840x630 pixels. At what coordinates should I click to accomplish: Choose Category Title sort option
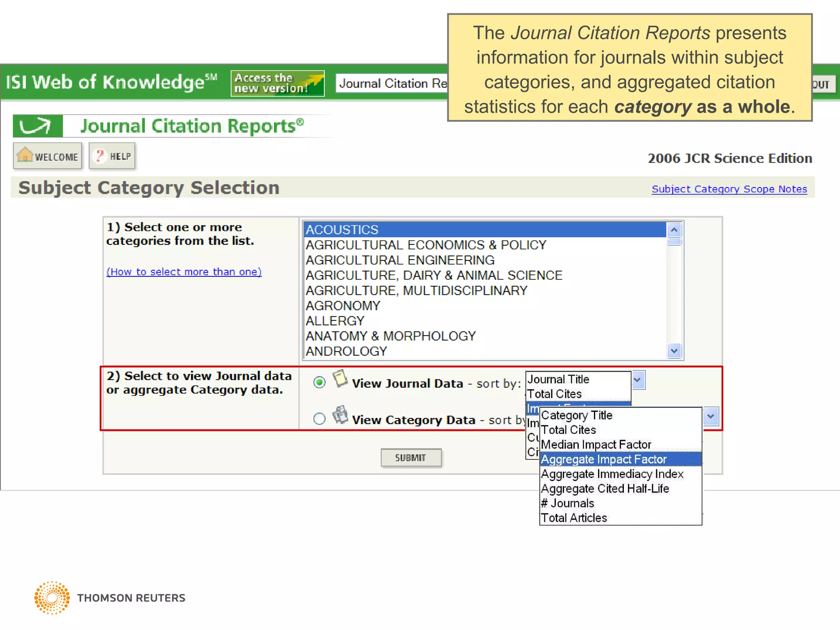tap(621, 415)
